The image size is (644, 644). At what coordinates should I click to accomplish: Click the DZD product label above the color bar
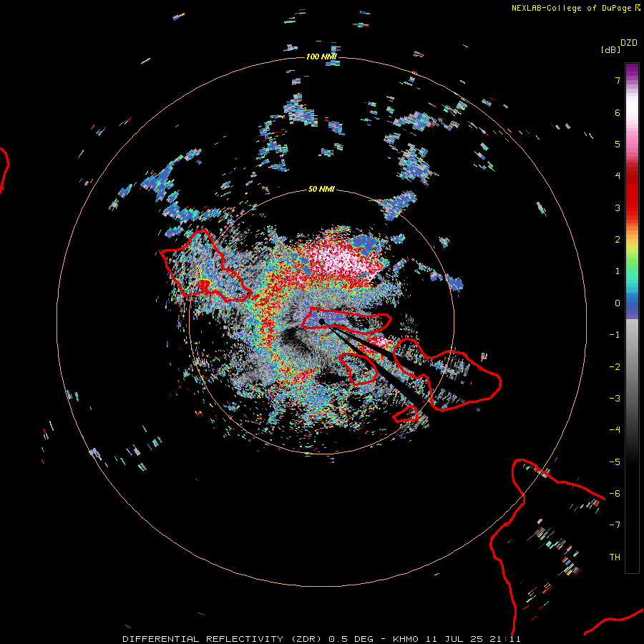629,43
